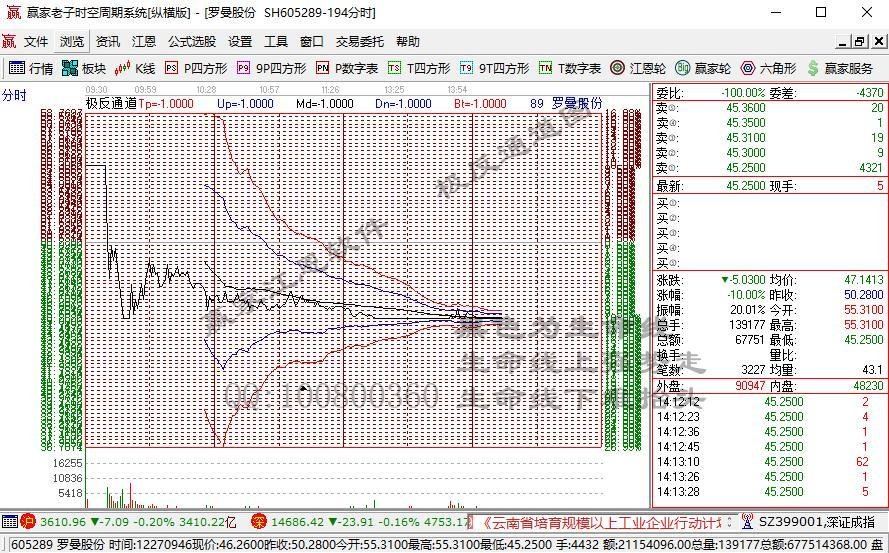Click the 昨收 50.2800 value
Viewport: 889px width, 553px height.
click(x=863, y=295)
